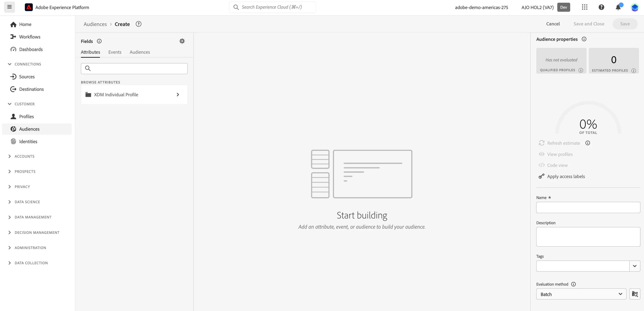The height and width of the screenshot is (311, 644).
Task: Toggle the hamburger navigation menu
Action: [9, 7]
